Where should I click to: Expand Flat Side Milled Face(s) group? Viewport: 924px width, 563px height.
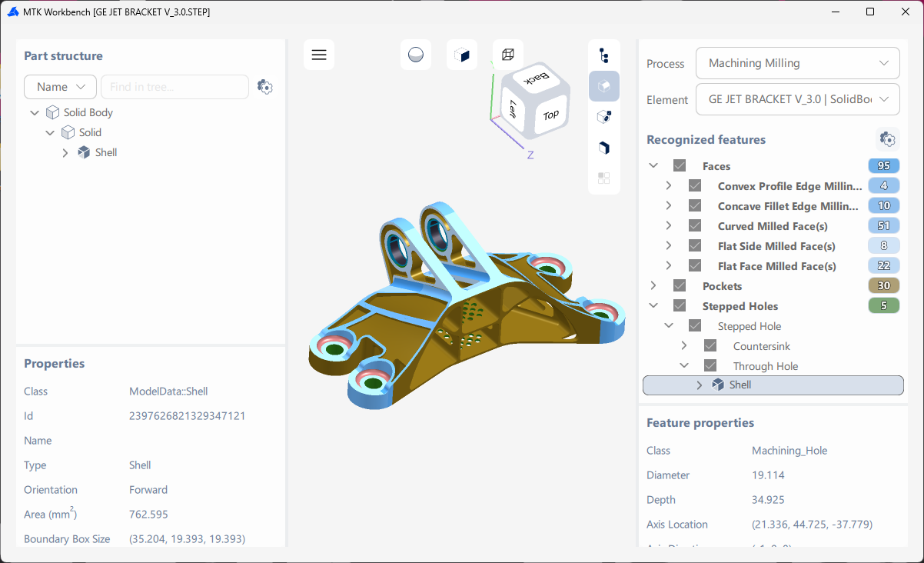tap(669, 246)
